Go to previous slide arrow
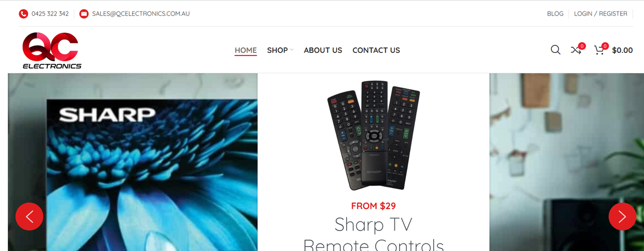Image resolution: width=644 pixels, height=251 pixels. pyautogui.click(x=29, y=216)
